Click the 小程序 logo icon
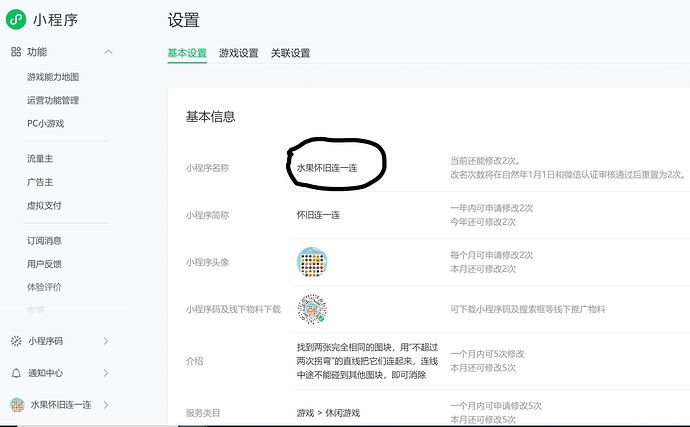 16,20
